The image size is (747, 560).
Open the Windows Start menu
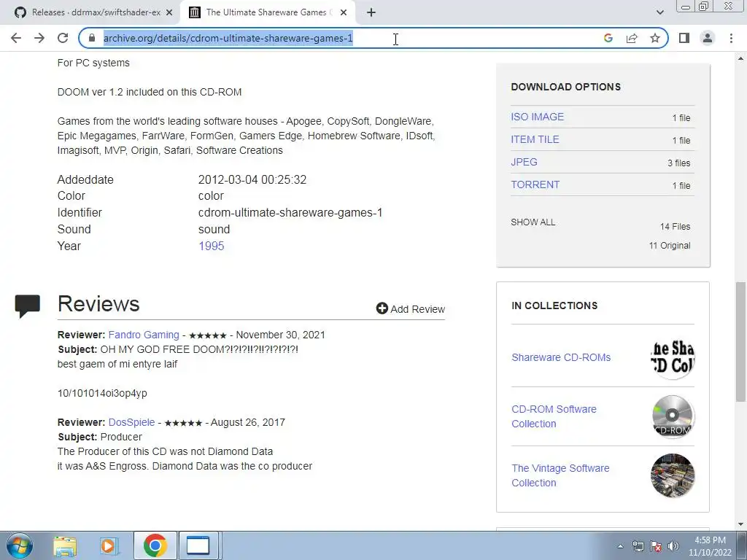[20, 545]
